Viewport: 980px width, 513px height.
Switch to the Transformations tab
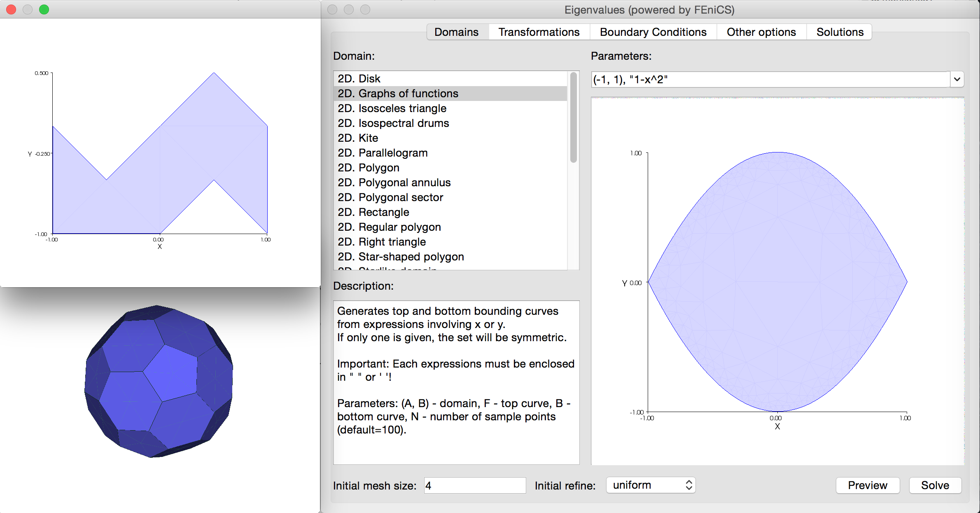pos(539,32)
